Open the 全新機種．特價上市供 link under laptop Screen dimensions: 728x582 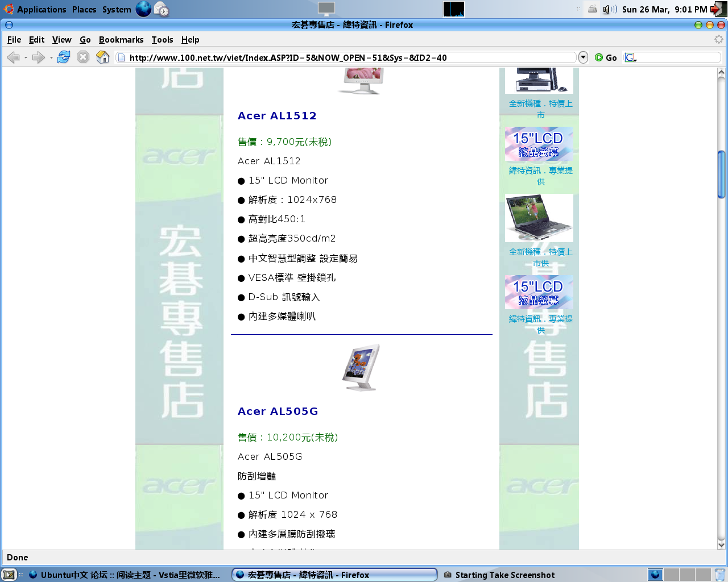540,257
